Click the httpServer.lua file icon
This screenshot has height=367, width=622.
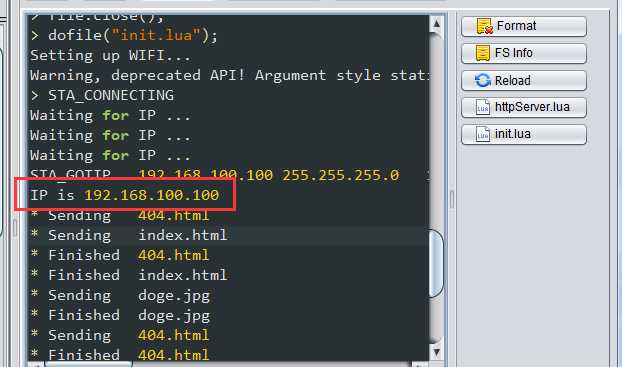483,108
